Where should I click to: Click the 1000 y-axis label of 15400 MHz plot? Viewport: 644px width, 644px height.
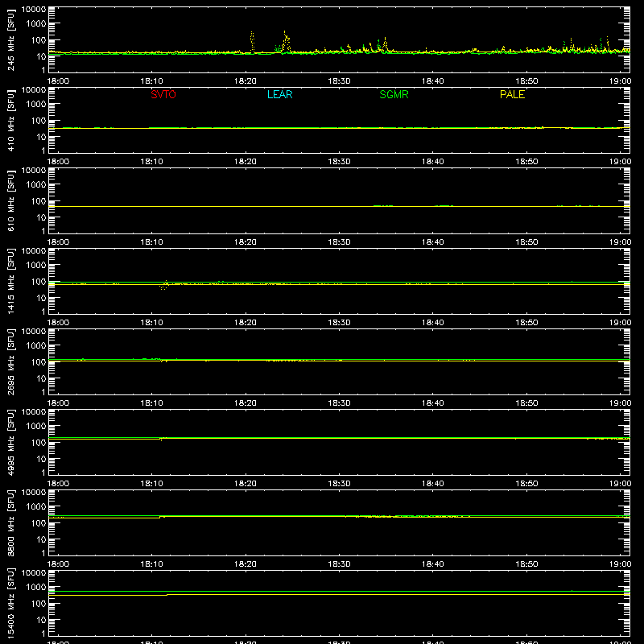[x=36, y=588]
